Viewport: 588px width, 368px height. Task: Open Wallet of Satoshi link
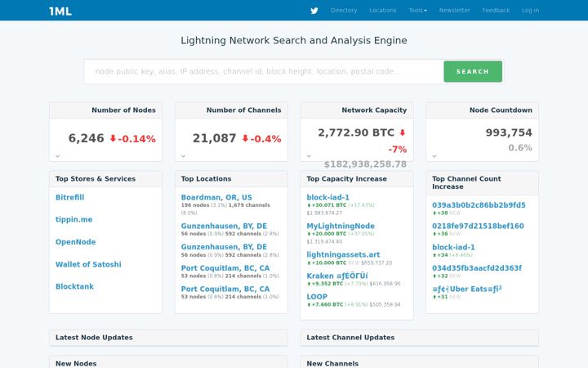[88, 264]
